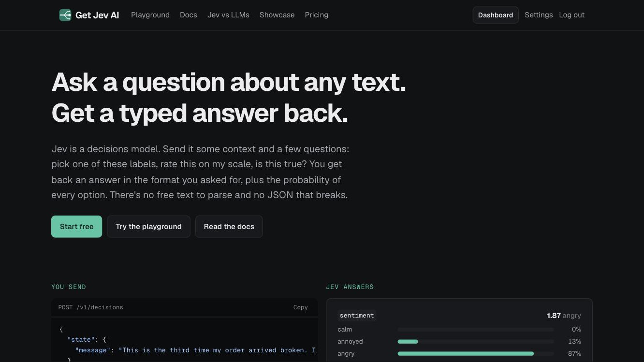Go to the Docs page

click(189, 15)
